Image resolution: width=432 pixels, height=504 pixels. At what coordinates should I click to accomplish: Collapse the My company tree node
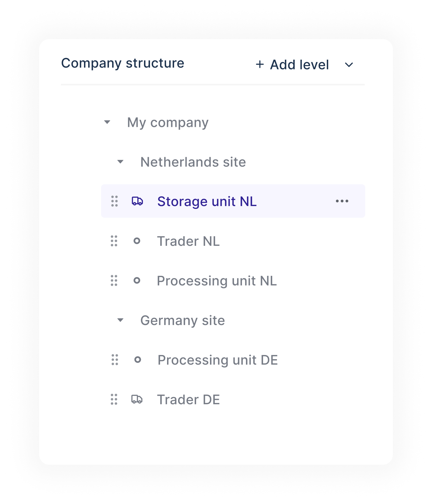[107, 122]
